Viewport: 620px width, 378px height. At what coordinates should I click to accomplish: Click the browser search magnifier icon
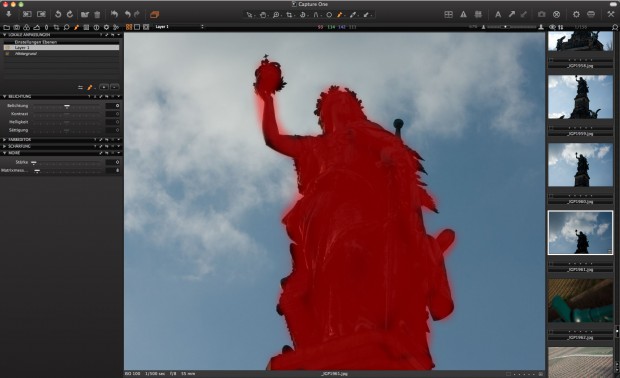614,27
